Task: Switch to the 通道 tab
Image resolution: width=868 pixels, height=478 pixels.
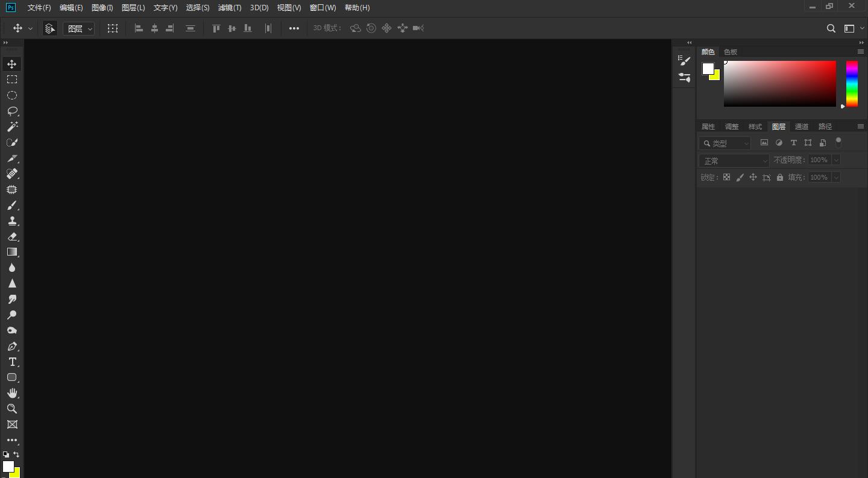Action: click(802, 126)
